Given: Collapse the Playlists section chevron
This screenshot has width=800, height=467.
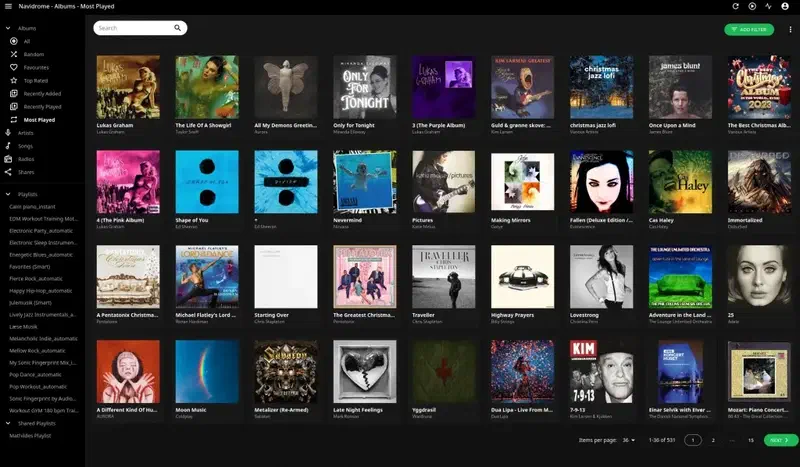Looking at the screenshot, I should (x=8, y=194).
